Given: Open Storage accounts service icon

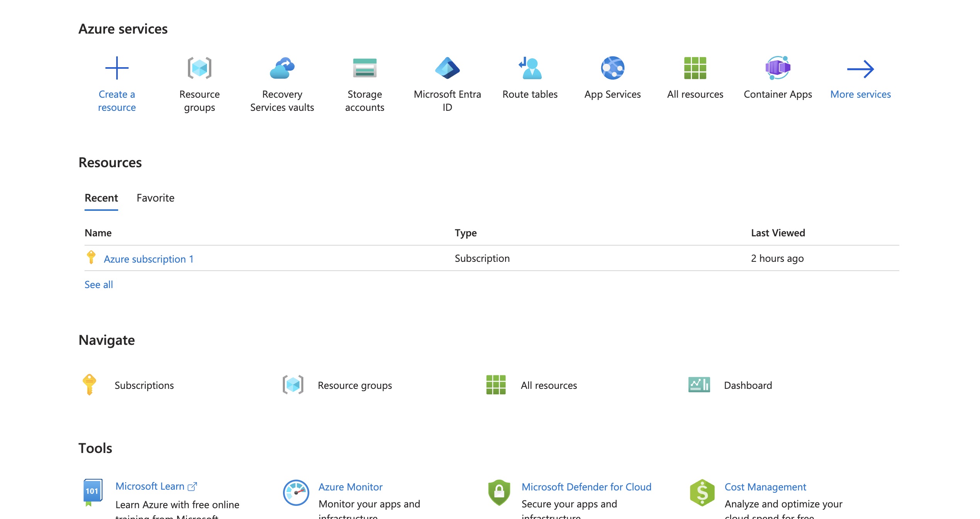Looking at the screenshot, I should [x=365, y=68].
